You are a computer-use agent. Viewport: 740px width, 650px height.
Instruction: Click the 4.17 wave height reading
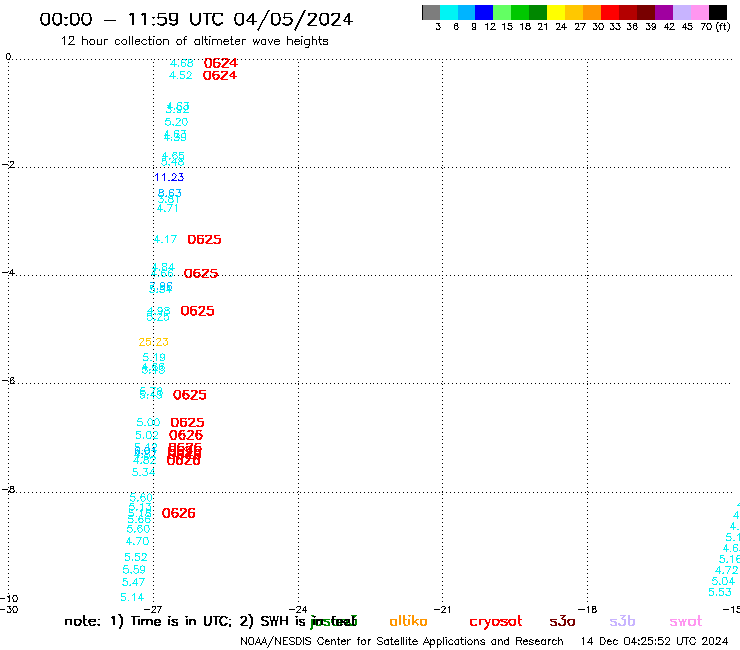(x=166, y=239)
